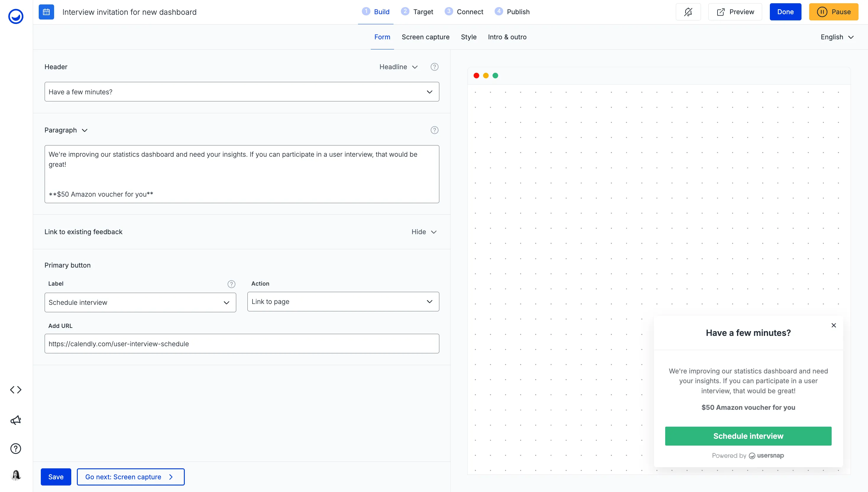
Task: Open the Headline style dropdown
Action: (x=398, y=67)
